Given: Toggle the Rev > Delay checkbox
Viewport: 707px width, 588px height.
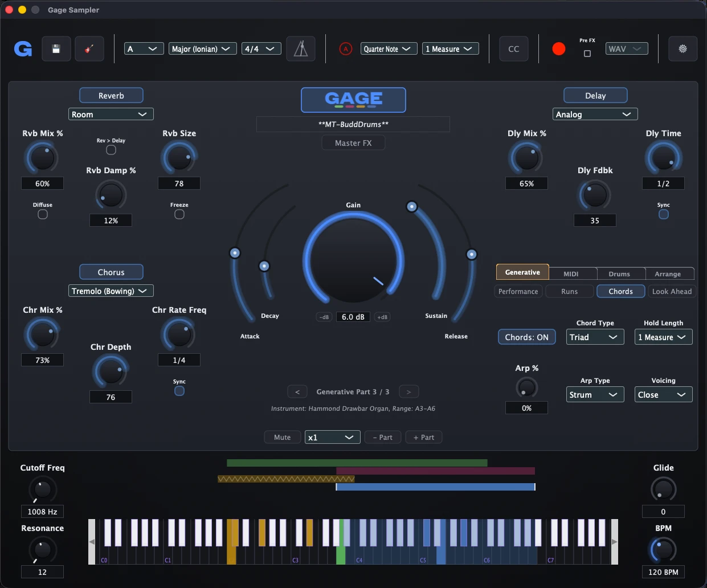Looking at the screenshot, I should click(111, 150).
